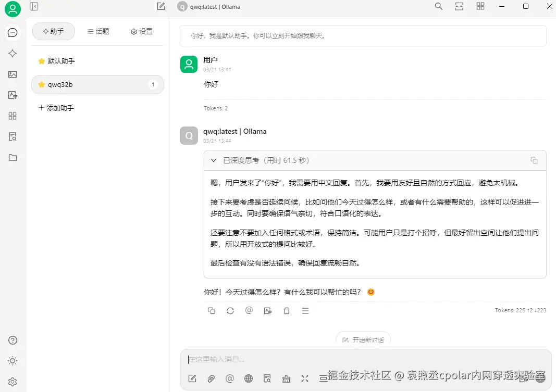
Task: Select the qwq32b assistant
Action: (x=97, y=85)
